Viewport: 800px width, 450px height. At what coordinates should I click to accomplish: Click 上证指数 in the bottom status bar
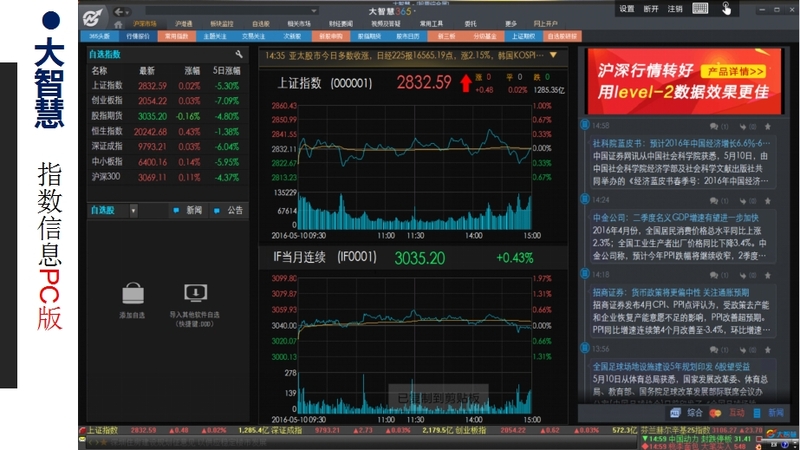102,431
